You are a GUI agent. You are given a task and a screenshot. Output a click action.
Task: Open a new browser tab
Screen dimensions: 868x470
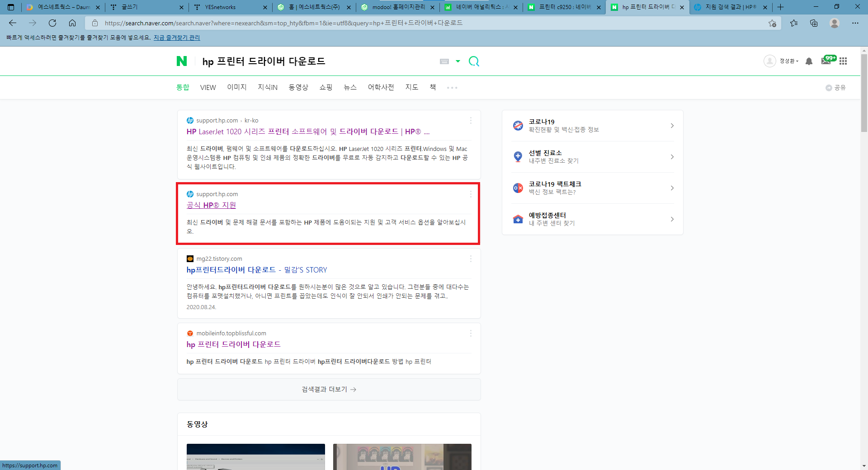click(780, 7)
